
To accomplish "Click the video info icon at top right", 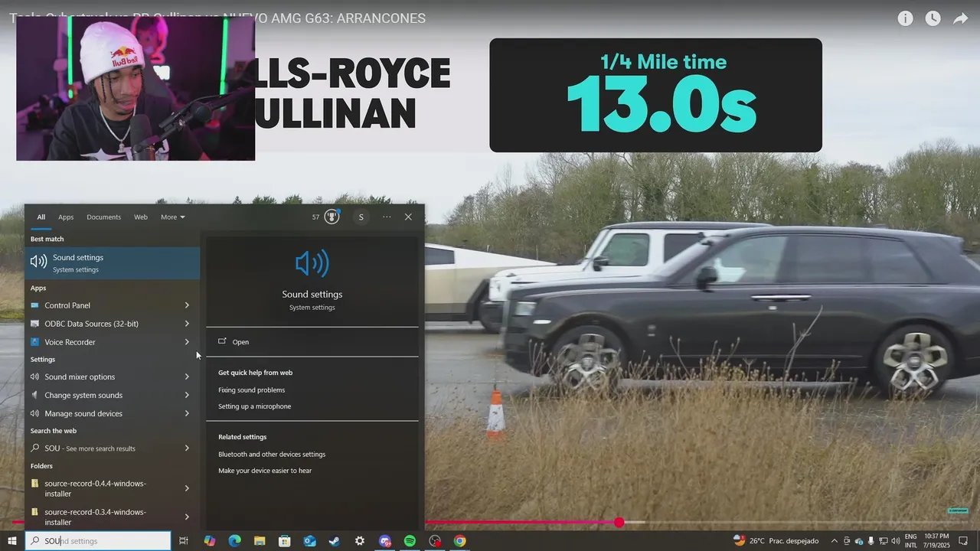I will [x=905, y=18].
